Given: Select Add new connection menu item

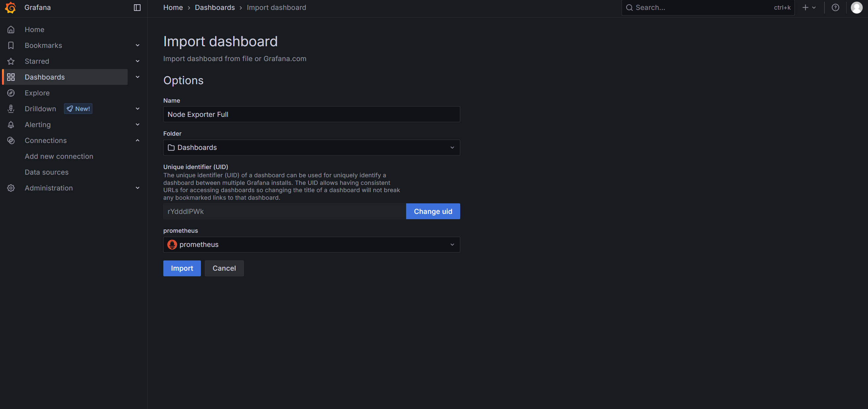Looking at the screenshot, I should (x=59, y=156).
